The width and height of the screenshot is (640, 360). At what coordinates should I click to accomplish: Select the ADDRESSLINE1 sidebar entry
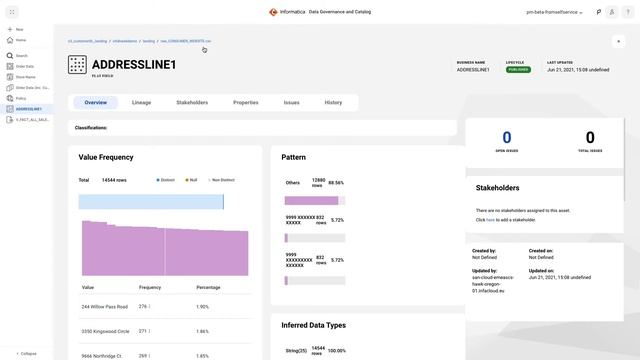click(x=27, y=109)
